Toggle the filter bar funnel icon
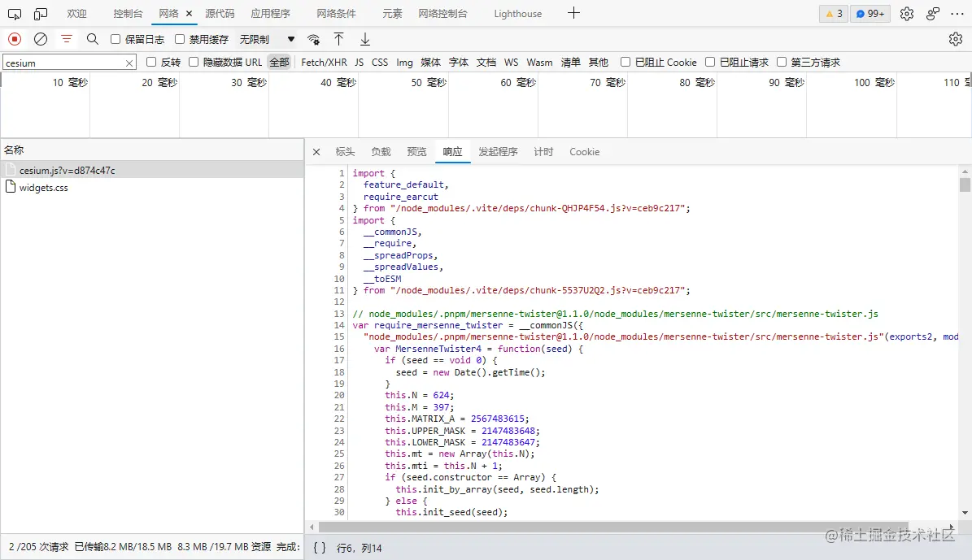 coord(67,39)
